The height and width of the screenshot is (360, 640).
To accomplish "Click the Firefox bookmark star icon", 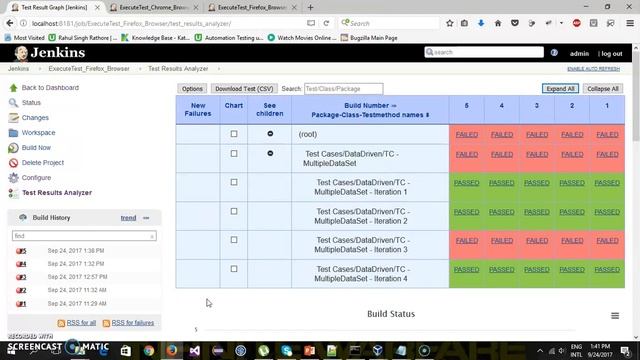I will tap(449, 23).
